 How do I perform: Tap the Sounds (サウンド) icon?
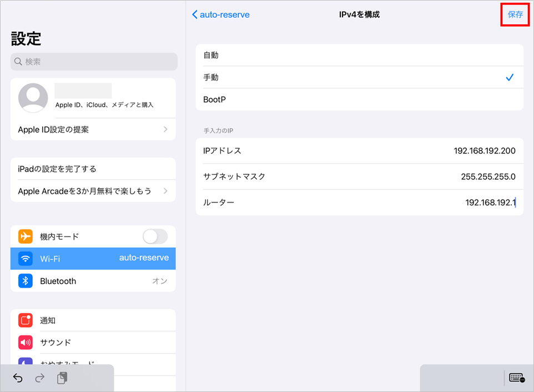pyautogui.click(x=26, y=343)
